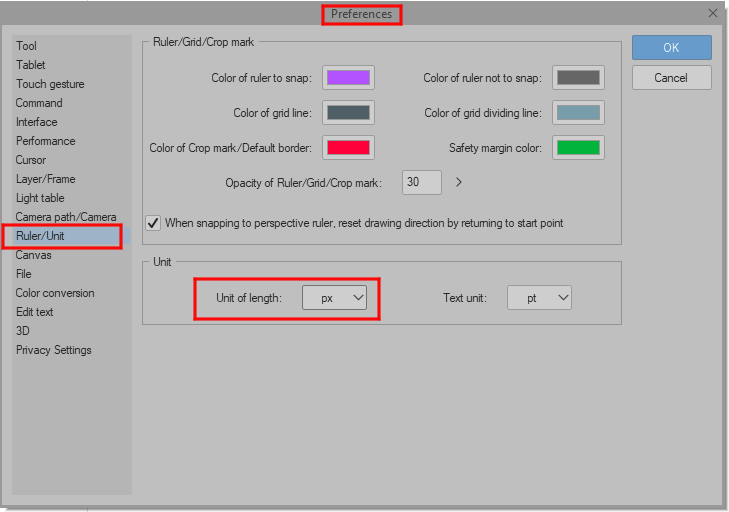Cancel the Preferences dialog
Screen dimensions: 729x512
[671, 78]
